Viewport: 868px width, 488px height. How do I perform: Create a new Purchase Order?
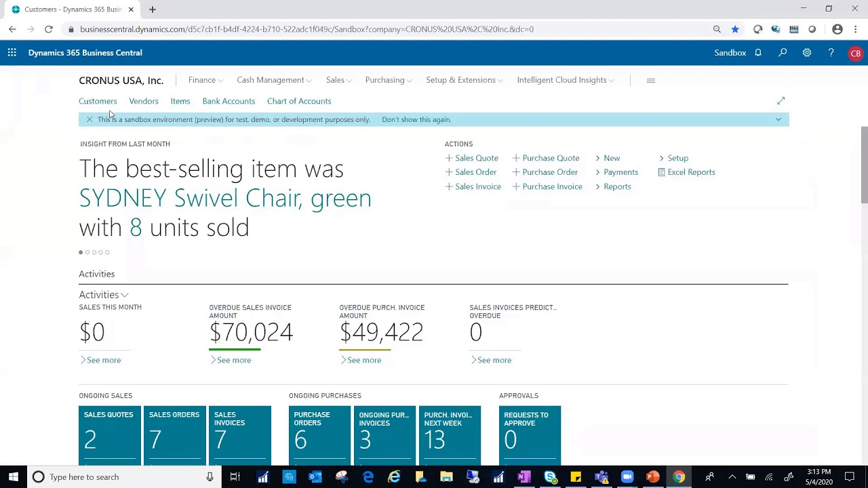click(545, 172)
